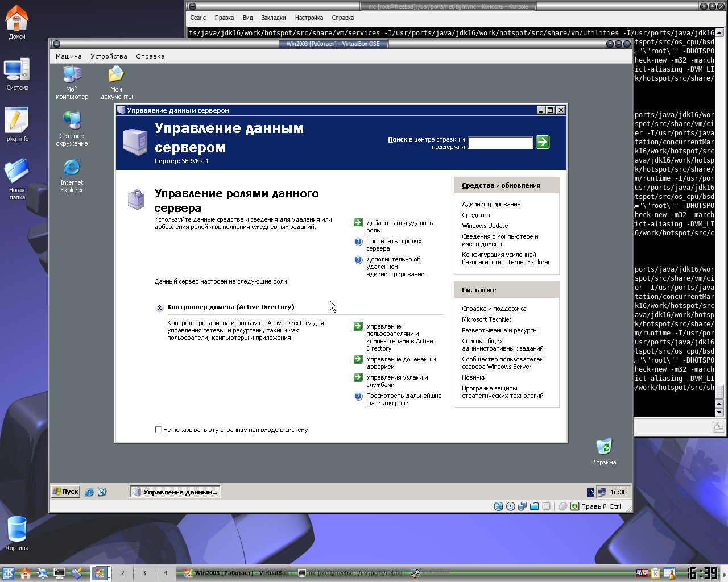Collapse the Контроллер домена role section
728x582 pixels.
[160, 307]
